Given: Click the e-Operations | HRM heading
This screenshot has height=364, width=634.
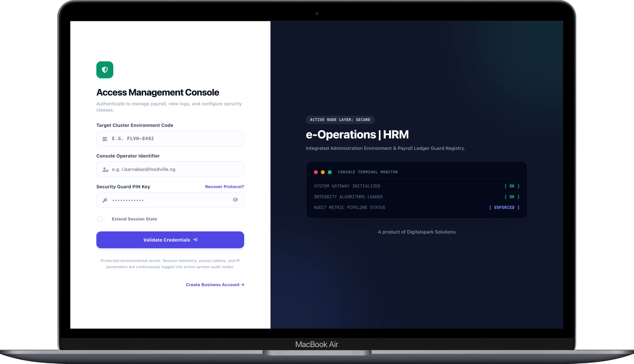Looking at the screenshot, I should click(x=357, y=134).
